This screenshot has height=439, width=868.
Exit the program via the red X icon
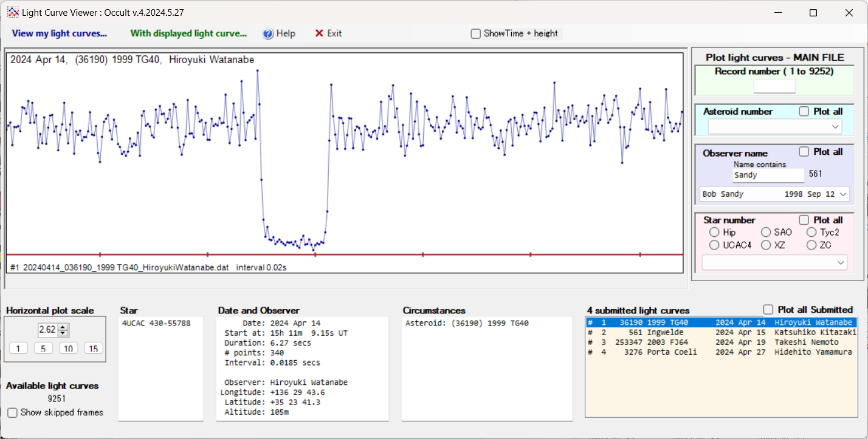pos(319,33)
